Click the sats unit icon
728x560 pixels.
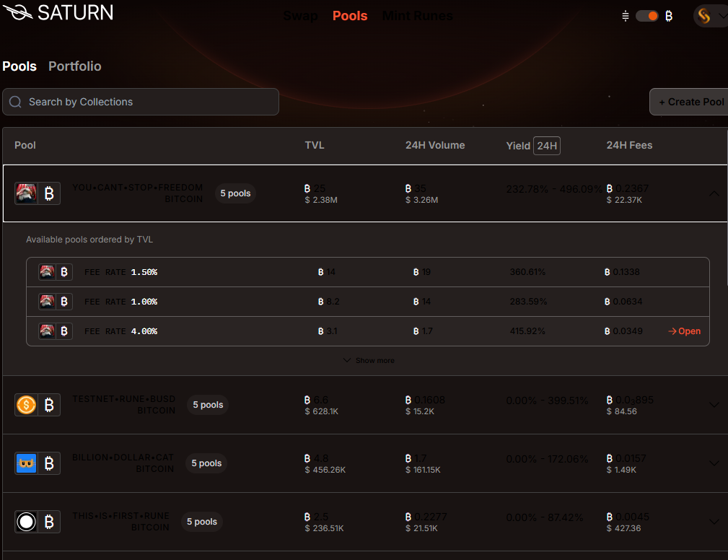coord(626,17)
